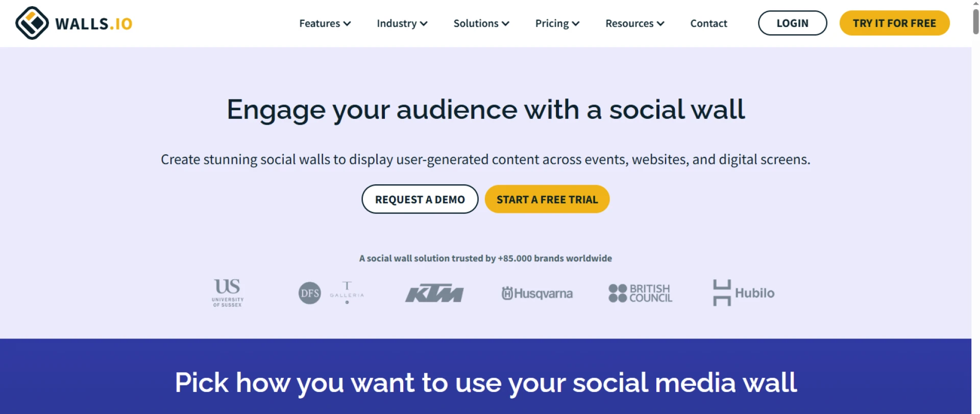Expand the Features dropdown menu
This screenshot has width=980, height=414.
click(x=325, y=23)
